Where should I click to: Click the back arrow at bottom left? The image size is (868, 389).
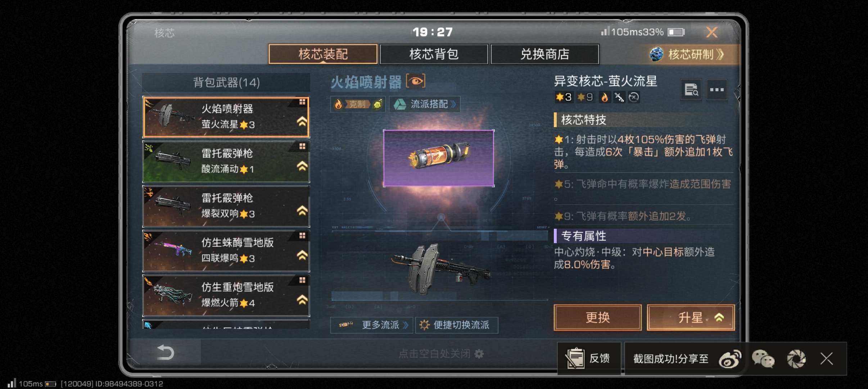[166, 353]
